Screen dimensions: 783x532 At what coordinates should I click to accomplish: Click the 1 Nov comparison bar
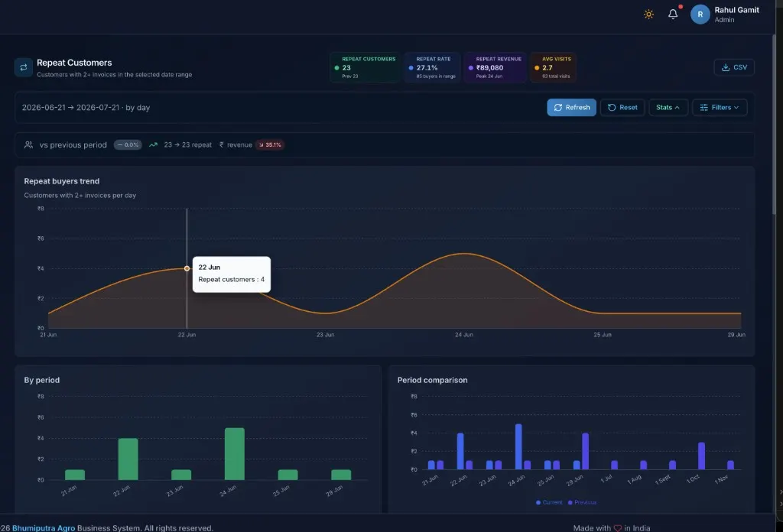coord(730,465)
